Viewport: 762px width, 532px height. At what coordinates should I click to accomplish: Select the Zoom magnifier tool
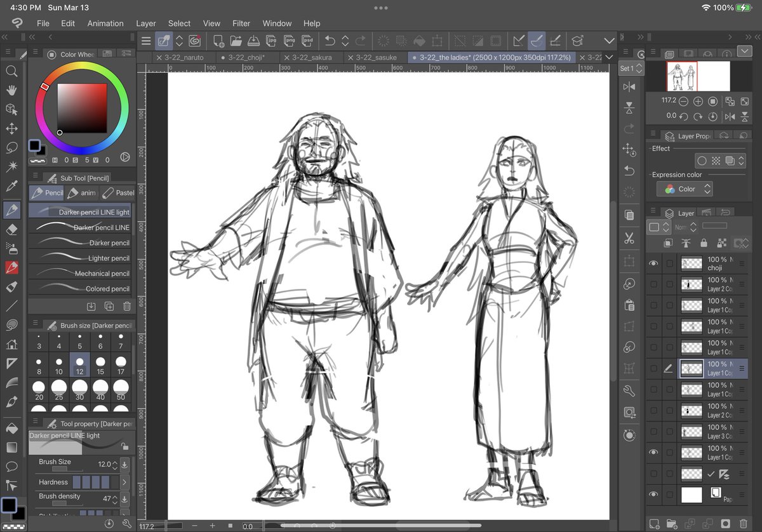11,71
